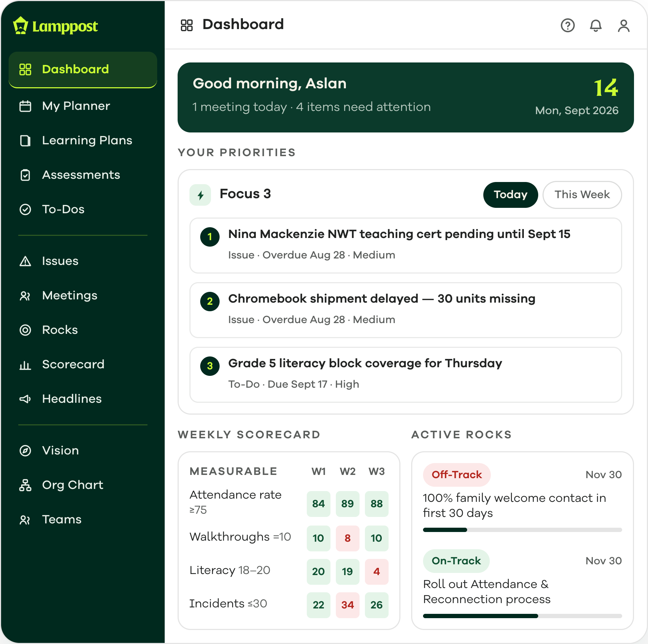The height and width of the screenshot is (644, 648).
Task: Click Incidents W2 value 34
Action: [347, 605]
